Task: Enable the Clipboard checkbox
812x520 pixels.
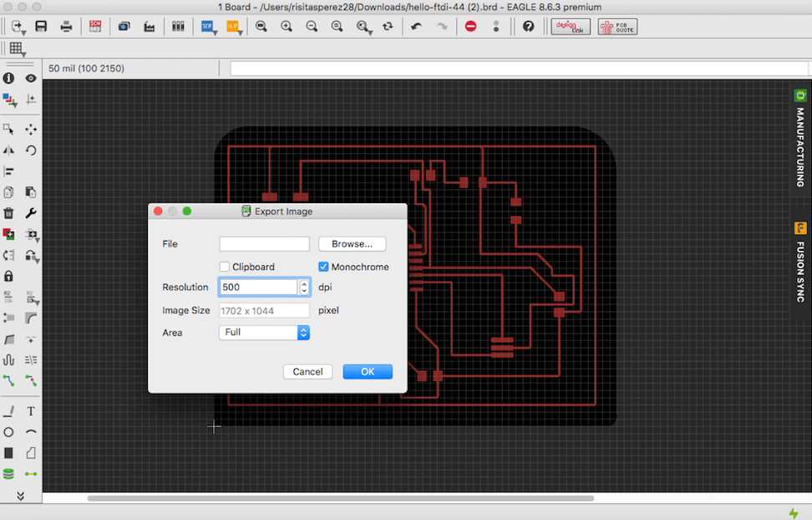Action: [x=225, y=267]
